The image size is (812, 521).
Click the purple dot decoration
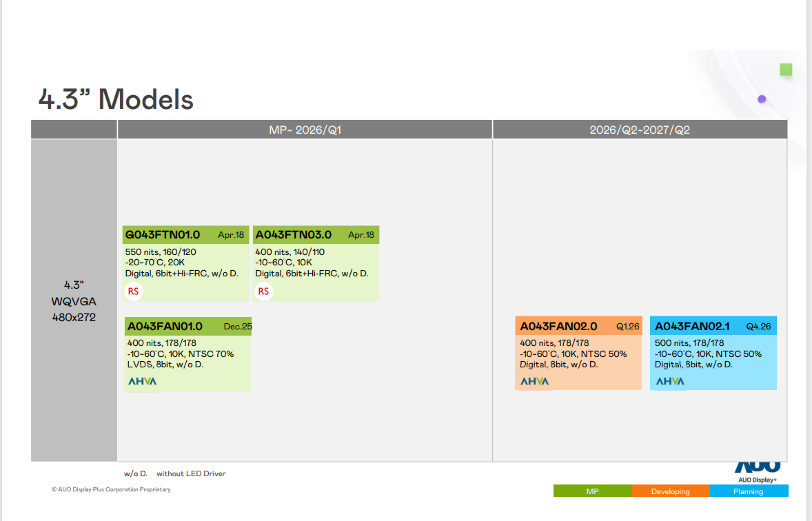point(762,99)
